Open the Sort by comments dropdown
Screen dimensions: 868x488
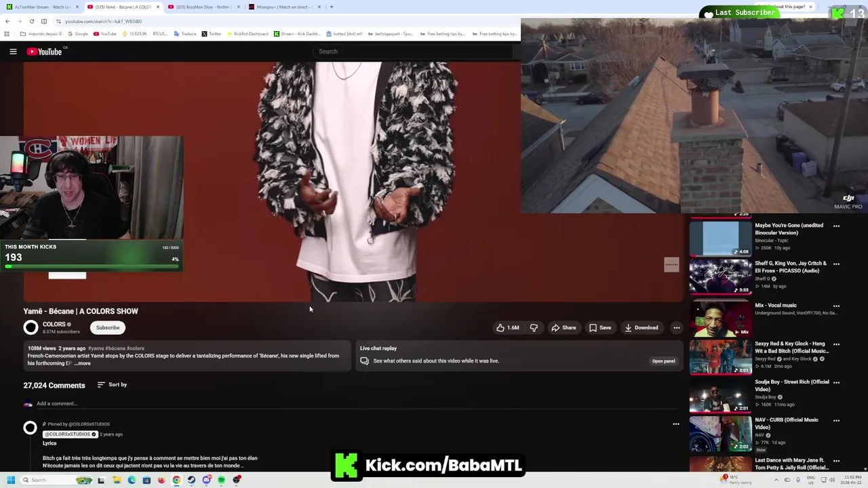112,385
